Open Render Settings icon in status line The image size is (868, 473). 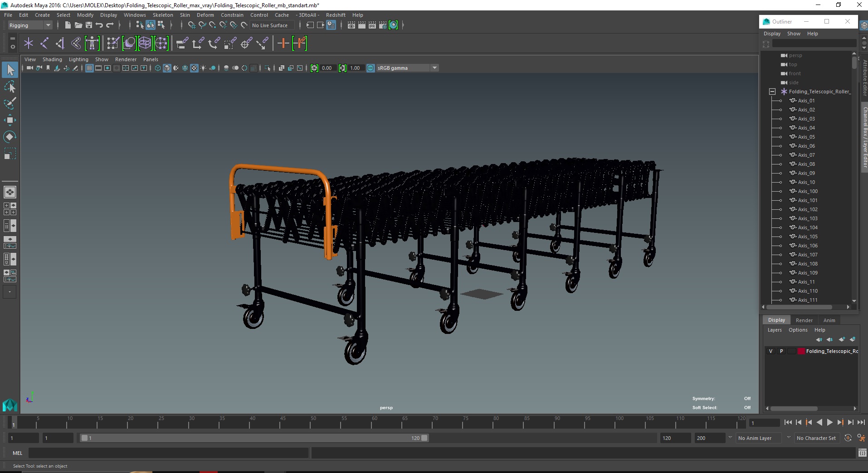point(383,25)
